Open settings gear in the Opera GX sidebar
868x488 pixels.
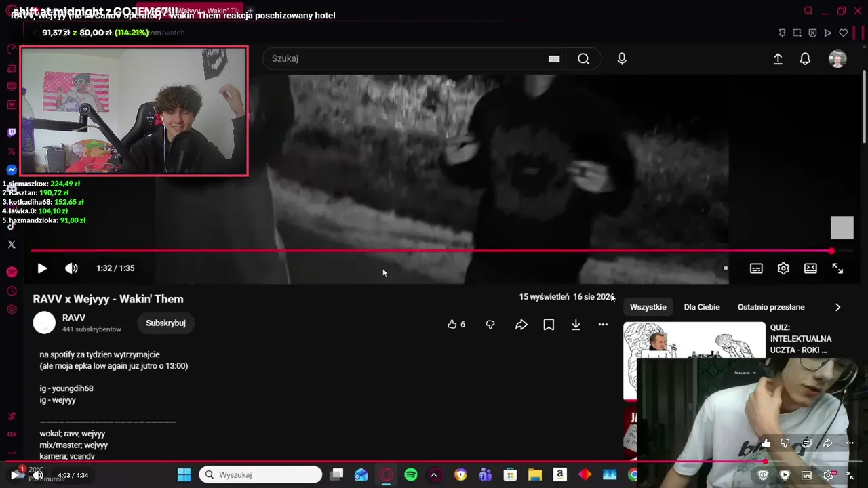tap(12, 310)
